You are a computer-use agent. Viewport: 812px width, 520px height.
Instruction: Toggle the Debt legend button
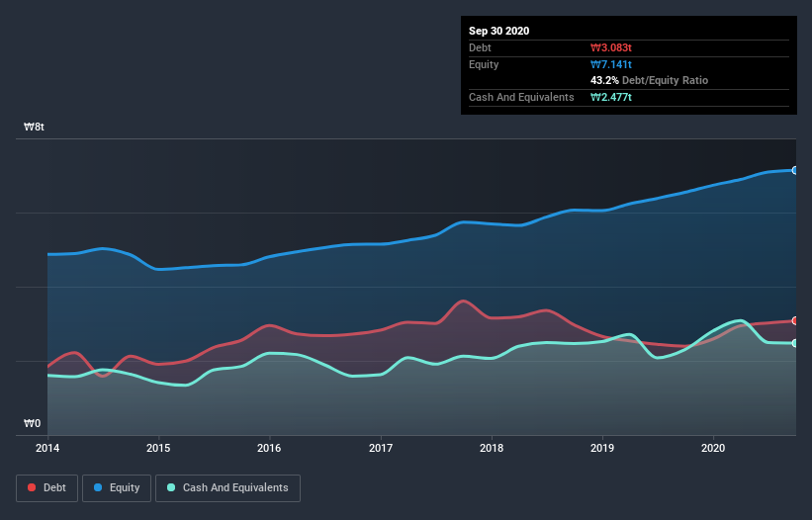(46, 488)
